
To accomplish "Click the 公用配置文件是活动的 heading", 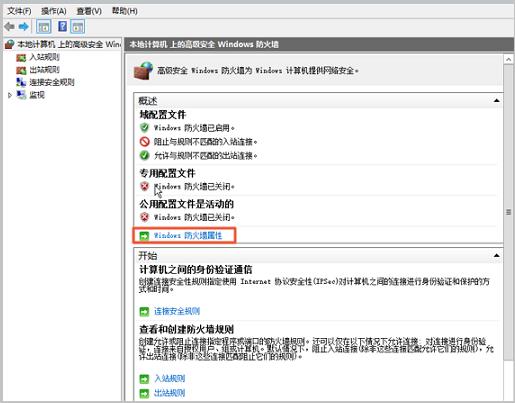I will point(186,204).
